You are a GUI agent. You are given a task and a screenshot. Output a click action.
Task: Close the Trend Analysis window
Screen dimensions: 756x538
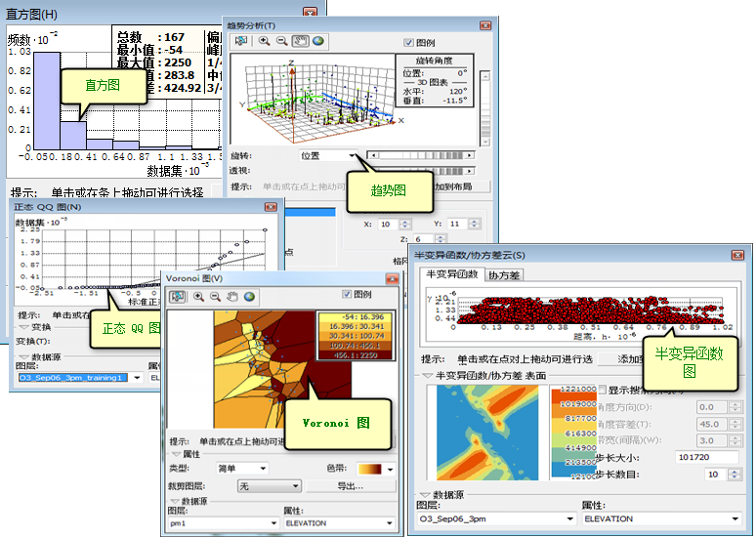click(485, 25)
